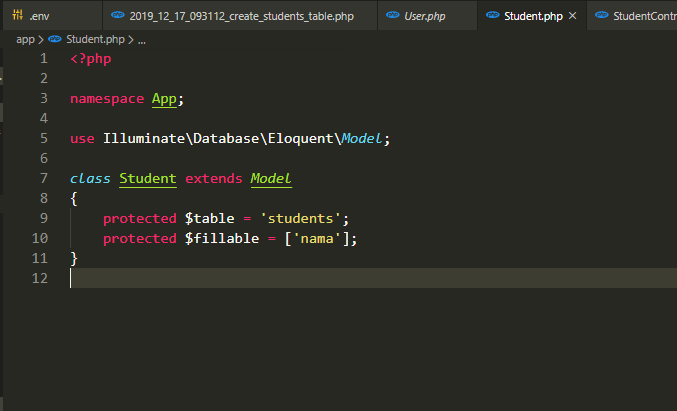The height and width of the screenshot is (411, 677).
Task: Click the 'namespace' keyword
Action: tap(107, 99)
